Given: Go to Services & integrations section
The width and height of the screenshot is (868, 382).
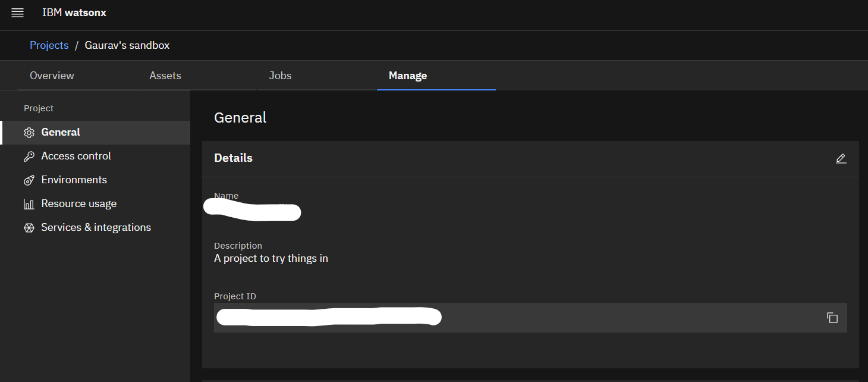Looking at the screenshot, I should click(x=96, y=227).
